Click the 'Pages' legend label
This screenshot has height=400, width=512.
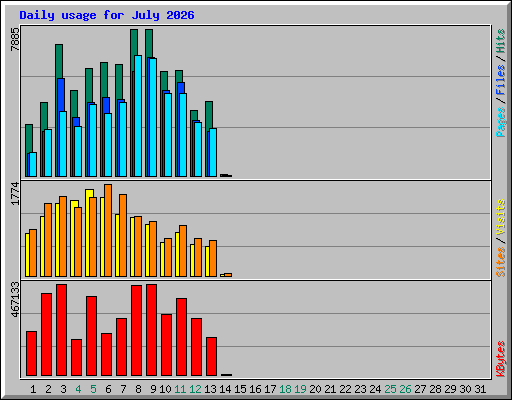[x=500, y=122]
